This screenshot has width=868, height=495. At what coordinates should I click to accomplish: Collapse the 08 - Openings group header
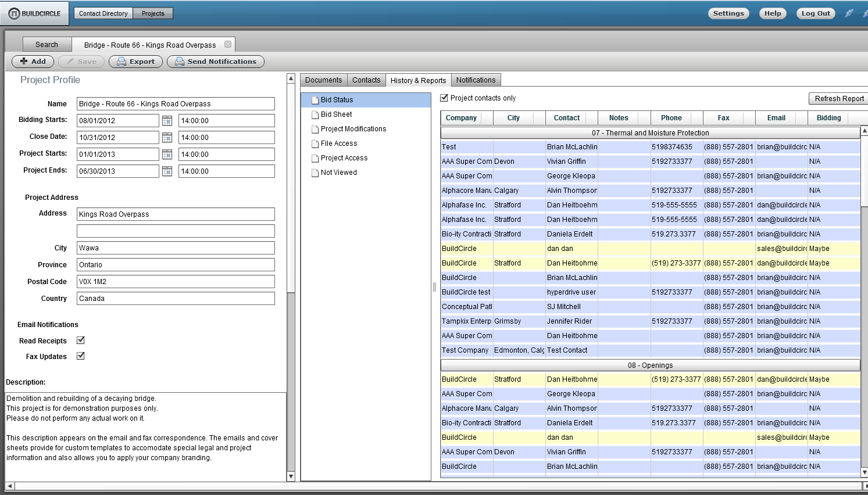(x=651, y=365)
